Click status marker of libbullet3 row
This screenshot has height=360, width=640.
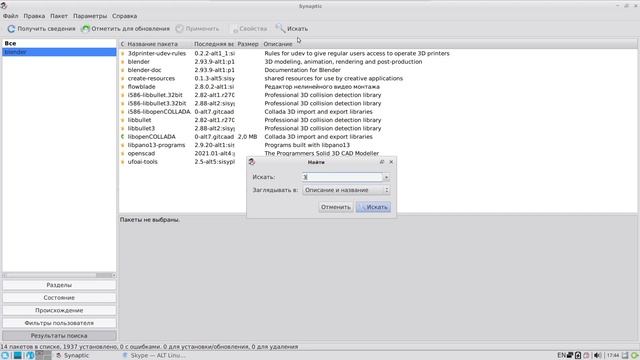(x=122, y=128)
